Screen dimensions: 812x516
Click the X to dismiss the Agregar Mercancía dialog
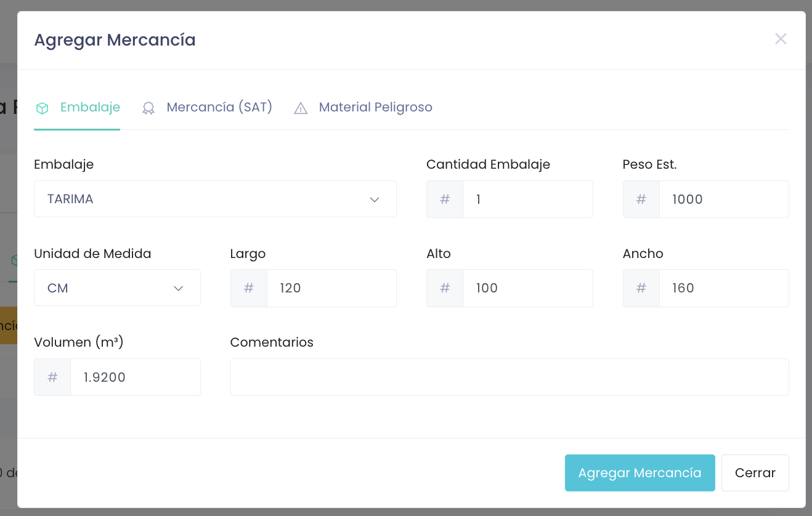pyautogui.click(x=781, y=39)
